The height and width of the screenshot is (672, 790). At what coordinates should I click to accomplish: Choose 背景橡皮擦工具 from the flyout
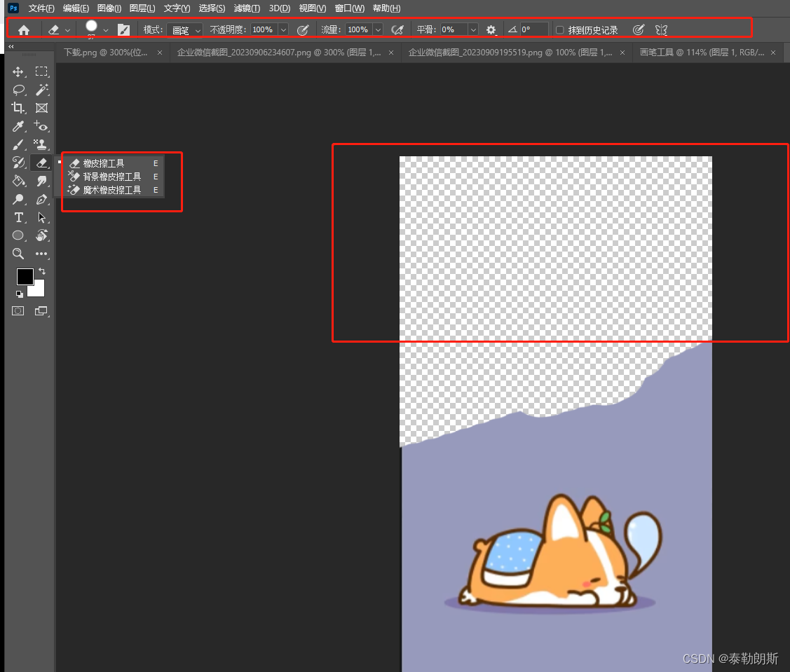tap(114, 177)
